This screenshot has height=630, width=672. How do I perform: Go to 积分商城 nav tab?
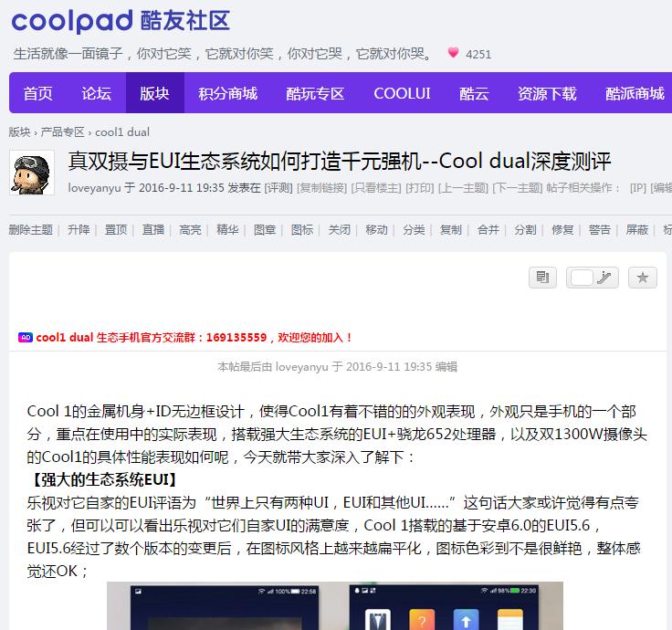pos(227,93)
